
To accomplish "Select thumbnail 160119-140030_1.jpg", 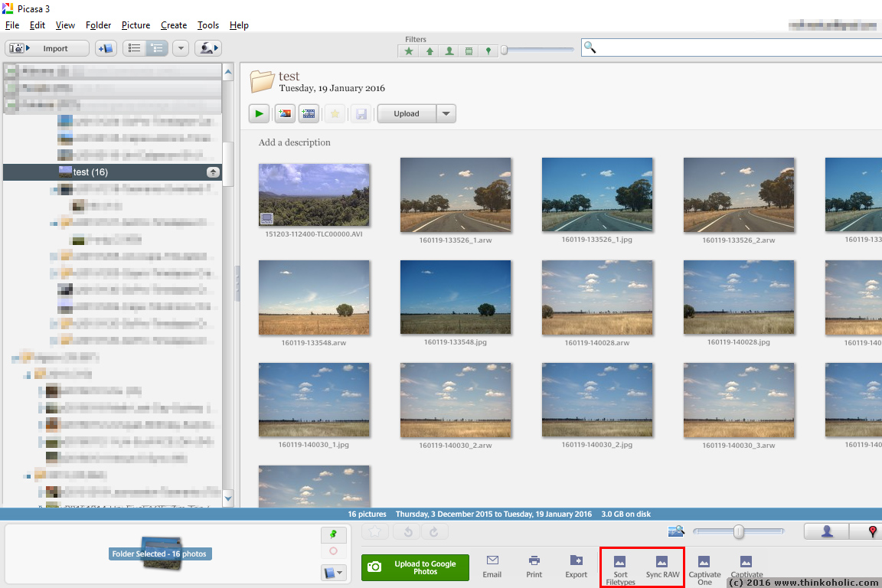I will (x=314, y=400).
